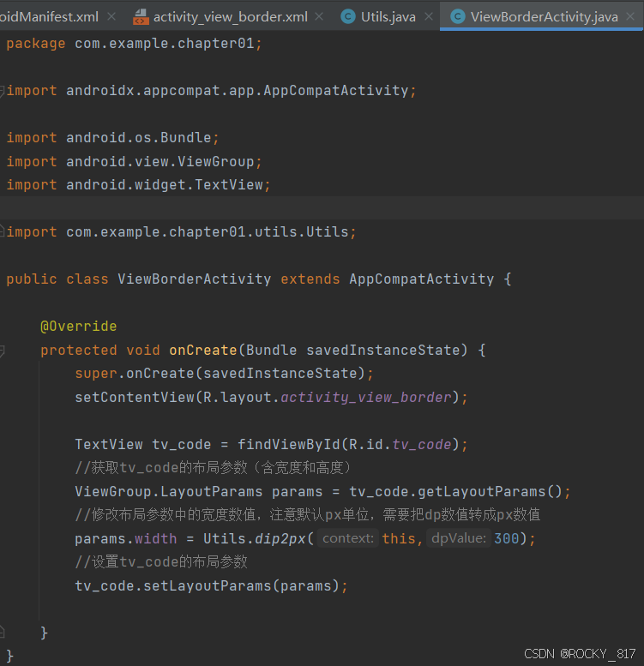Click 'activity_view_border' in setContentView call
The width and height of the screenshot is (644, 666).
coord(366,398)
